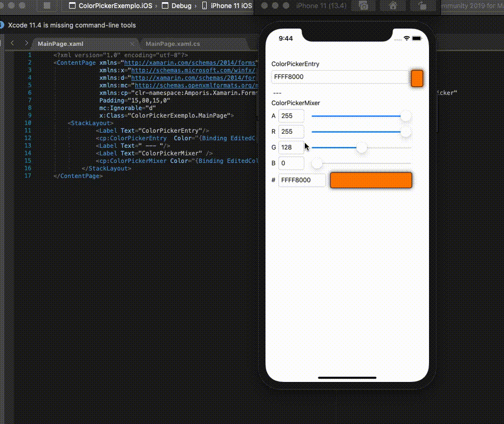
Task: Click the A value field showing 255
Action: [x=291, y=116]
